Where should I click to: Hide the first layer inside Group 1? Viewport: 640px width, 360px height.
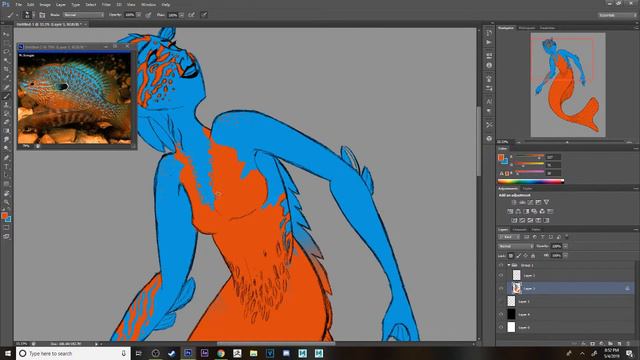point(501,276)
